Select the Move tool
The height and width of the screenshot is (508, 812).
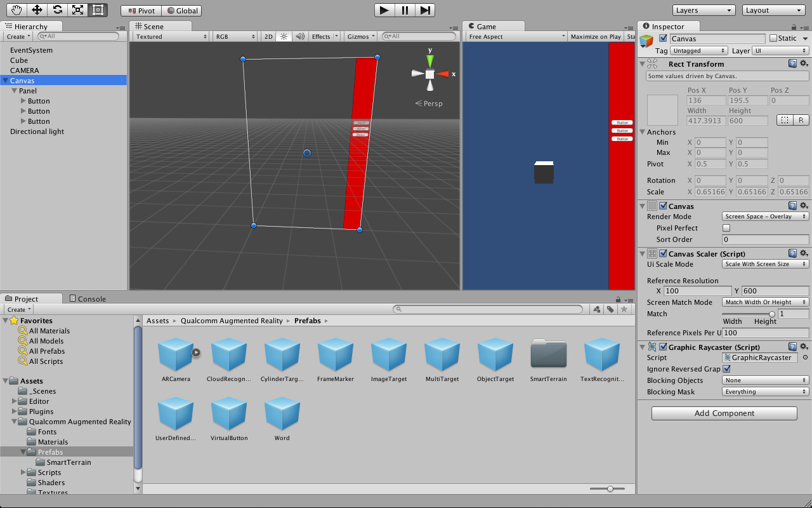[37, 10]
